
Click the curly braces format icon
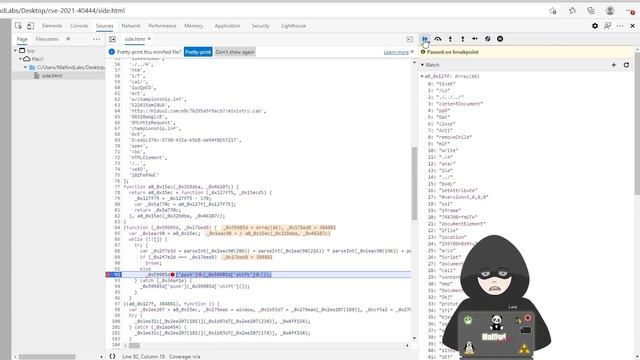tap(112, 356)
